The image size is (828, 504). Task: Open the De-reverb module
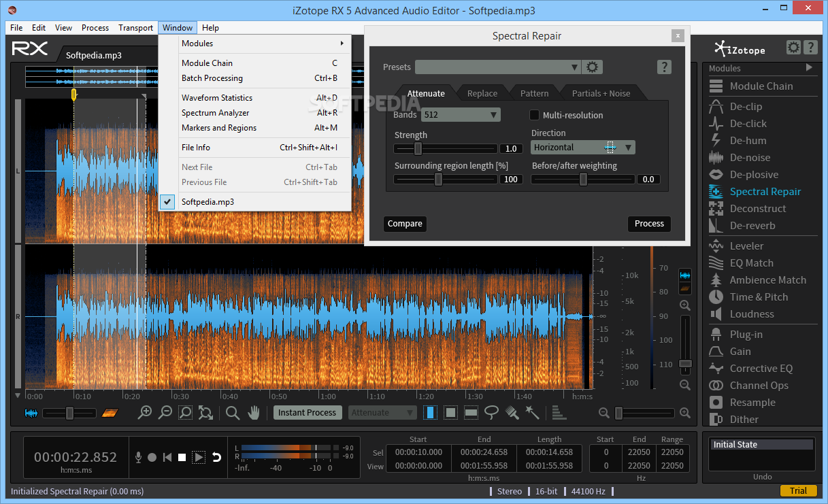coord(742,226)
